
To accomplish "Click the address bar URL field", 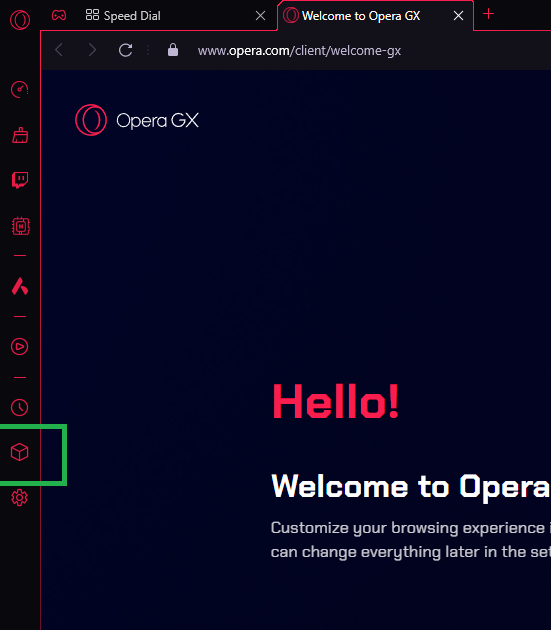I will tap(299, 51).
